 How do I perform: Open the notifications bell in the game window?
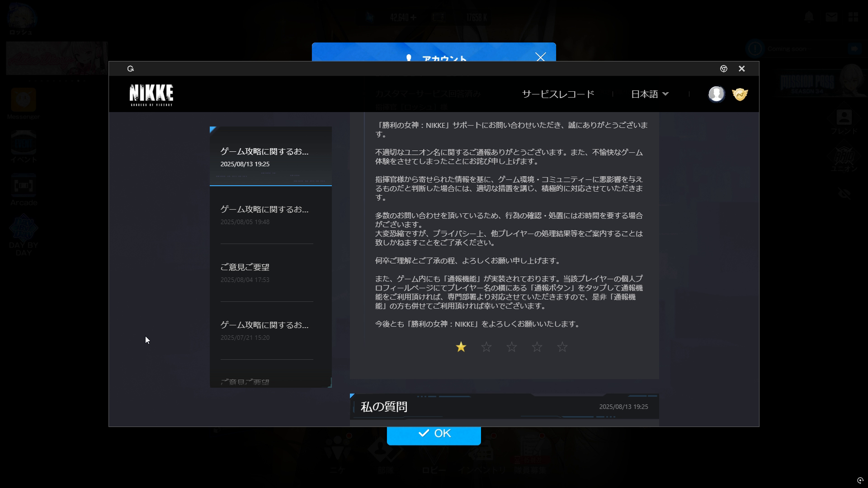click(x=809, y=17)
